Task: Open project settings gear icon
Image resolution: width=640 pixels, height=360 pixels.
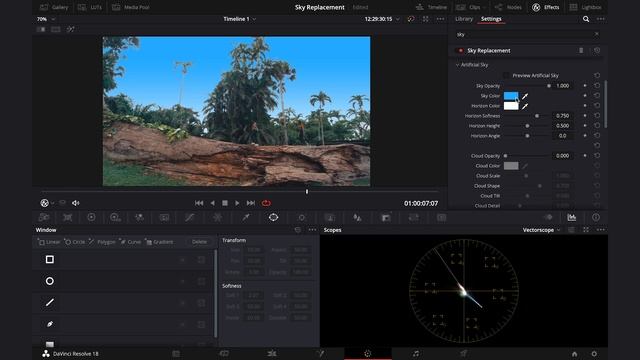Action: [x=594, y=354]
